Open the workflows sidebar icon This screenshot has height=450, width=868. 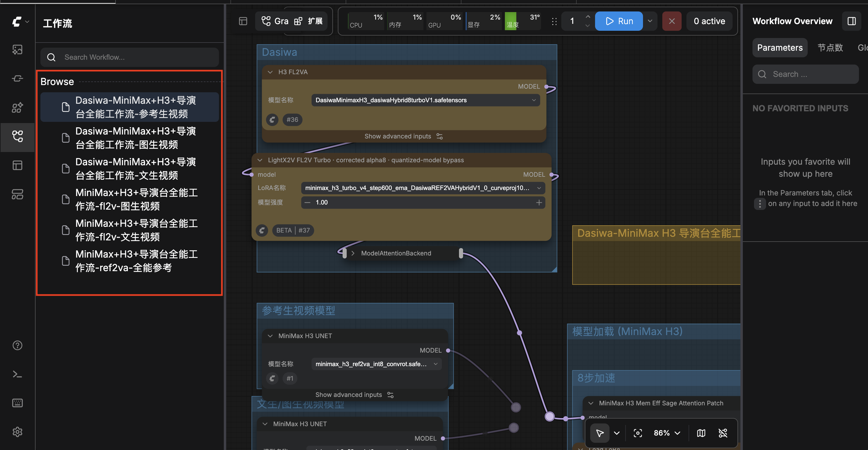17,137
